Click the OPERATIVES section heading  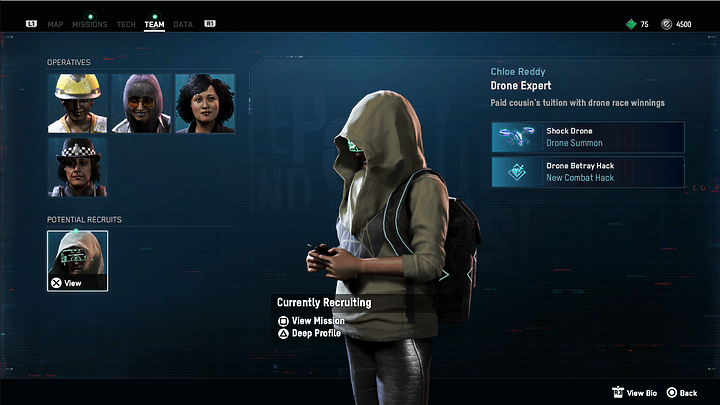pyautogui.click(x=69, y=62)
